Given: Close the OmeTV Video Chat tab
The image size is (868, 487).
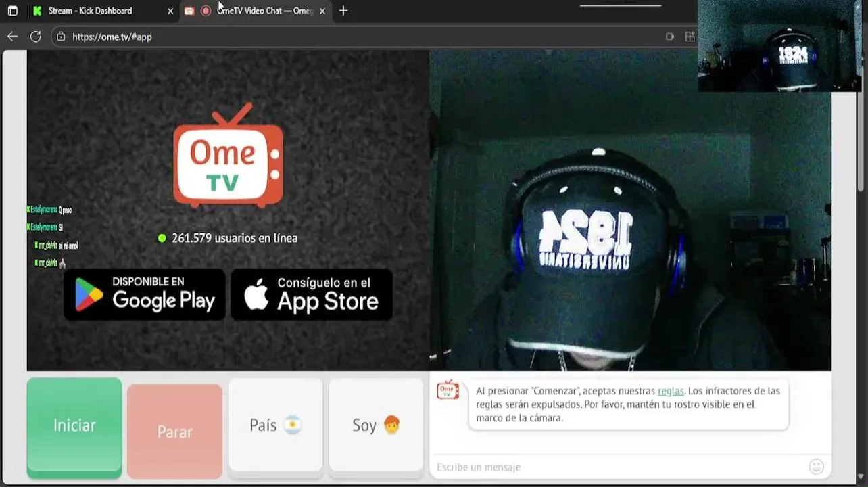Looking at the screenshot, I should click(322, 11).
